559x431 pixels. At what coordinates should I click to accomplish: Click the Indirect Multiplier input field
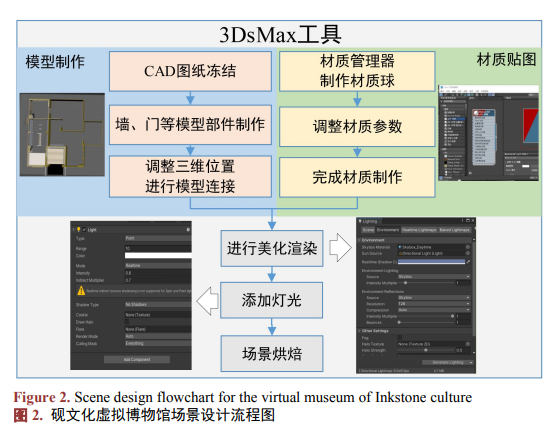pos(158,280)
